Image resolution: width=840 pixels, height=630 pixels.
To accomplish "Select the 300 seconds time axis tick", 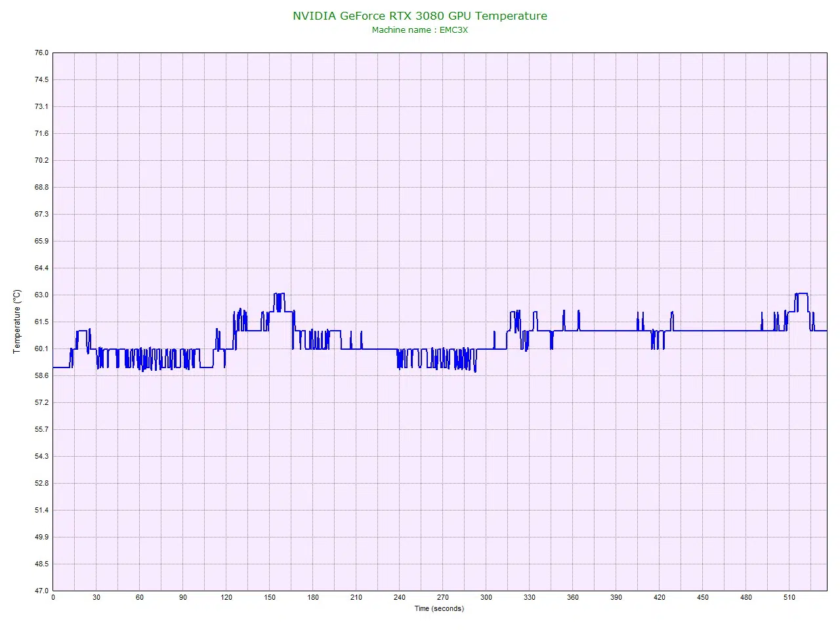I will pyautogui.click(x=486, y=597).
